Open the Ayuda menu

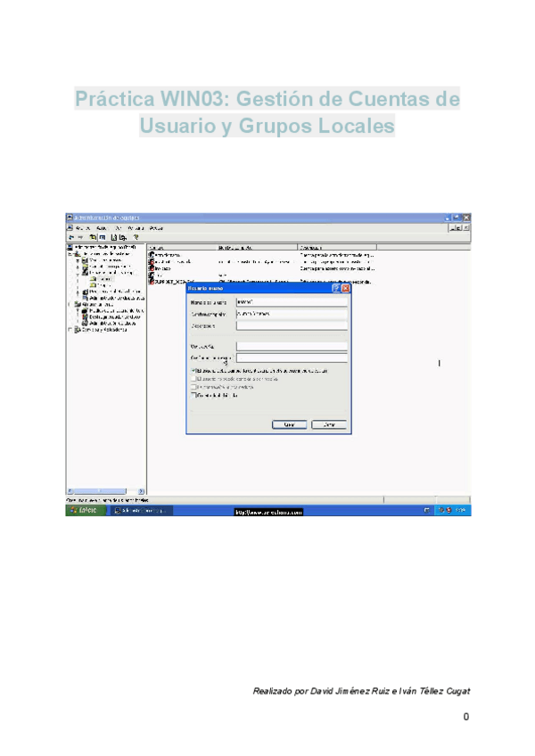156,228
